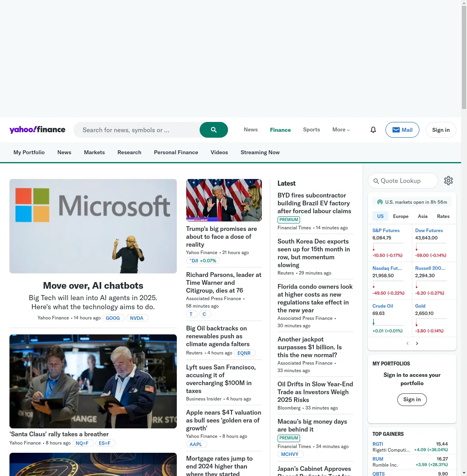Open Oil Drifts in Slow Year-End article
The height and width of the screenshot is (476, 467).
(x=315, y=392)
